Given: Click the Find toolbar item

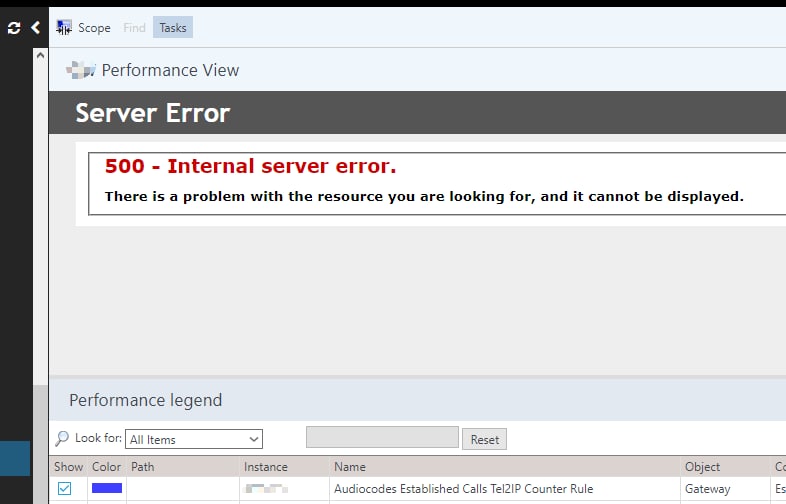Looking at the screenshot, I should pos(134,28).
